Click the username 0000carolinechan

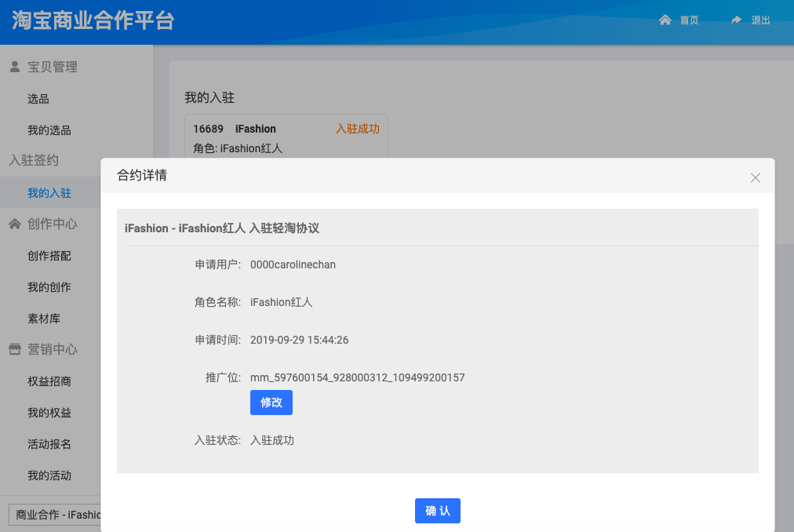[293, 264]
